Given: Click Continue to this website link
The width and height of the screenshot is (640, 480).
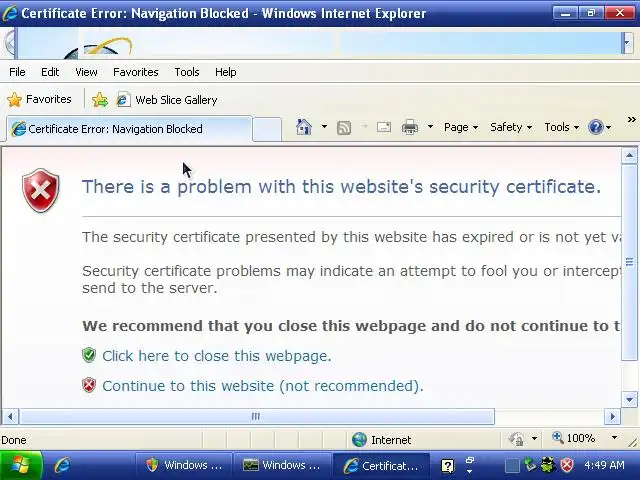Looking at the screenshot, I should pyautogui.click(x=262, y=386).
